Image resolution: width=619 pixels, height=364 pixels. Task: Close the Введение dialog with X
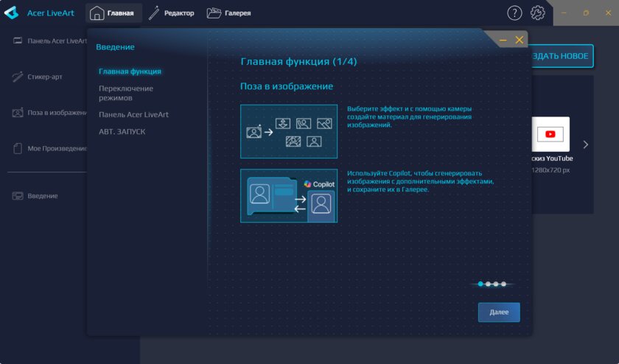[x=520, y=40]
